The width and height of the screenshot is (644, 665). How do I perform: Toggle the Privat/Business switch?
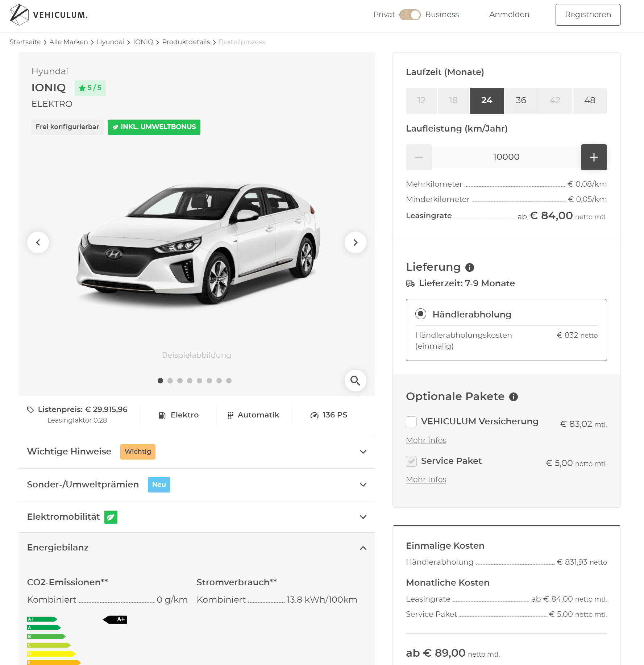pos(410,15)
